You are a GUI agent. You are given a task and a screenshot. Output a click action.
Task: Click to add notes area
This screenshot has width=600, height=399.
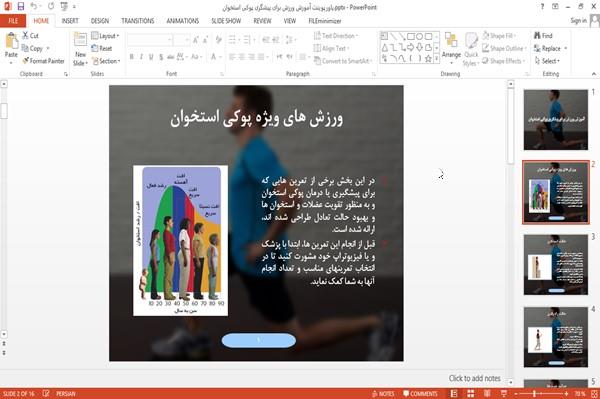pyautogui.click(x=474, y=378)
